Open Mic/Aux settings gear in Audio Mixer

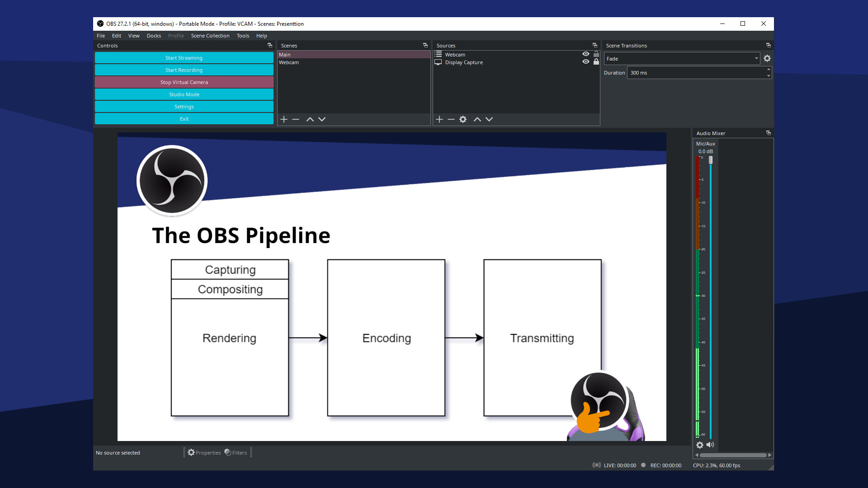coord(699,445)
